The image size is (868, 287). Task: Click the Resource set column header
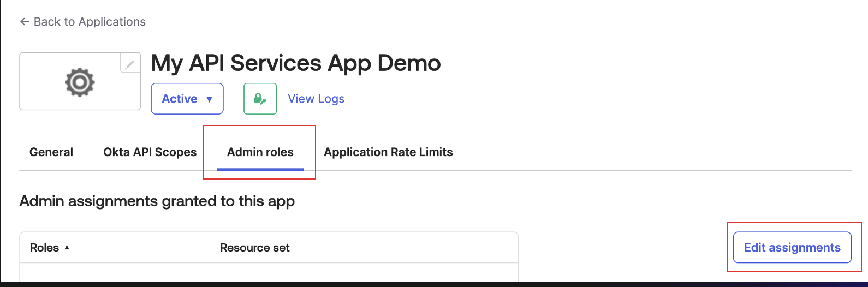[x=254, y=248]
